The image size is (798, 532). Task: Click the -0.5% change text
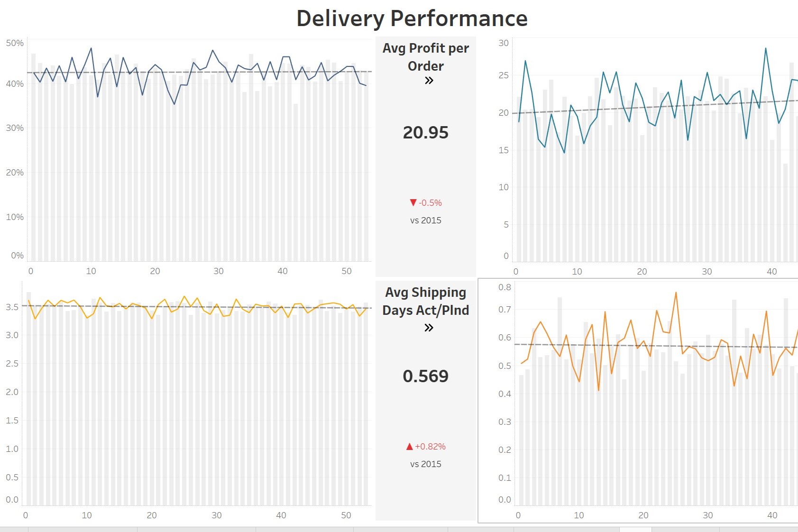(x=430, y=202)
